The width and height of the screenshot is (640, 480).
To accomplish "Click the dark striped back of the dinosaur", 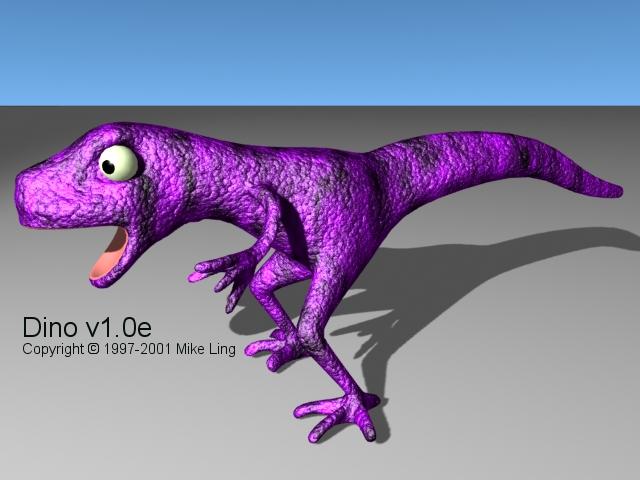I will click(420, 160).
